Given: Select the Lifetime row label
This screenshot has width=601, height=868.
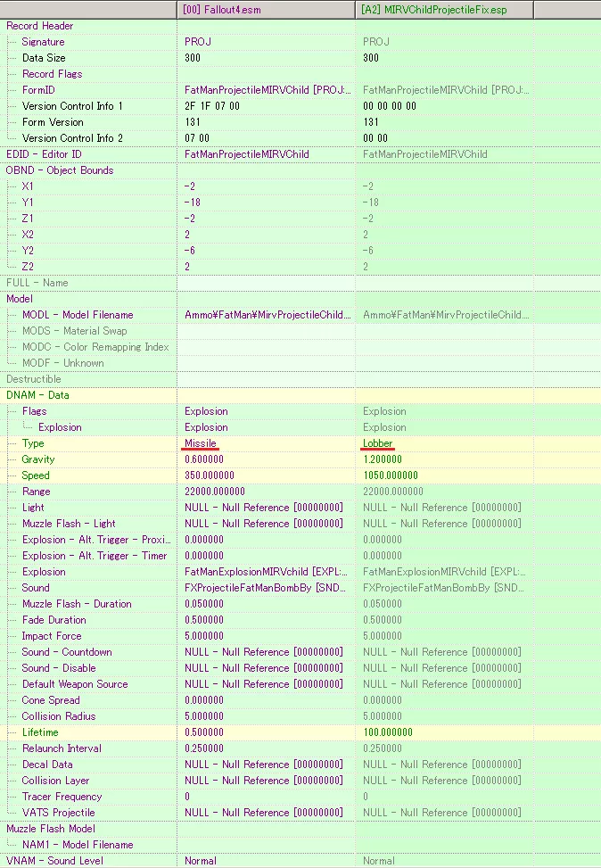Looking at the screenshot, I should coord(40,732).
